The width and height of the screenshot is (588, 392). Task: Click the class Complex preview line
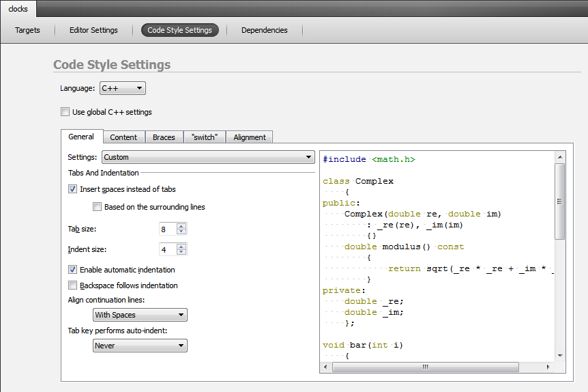click(358, 181)
